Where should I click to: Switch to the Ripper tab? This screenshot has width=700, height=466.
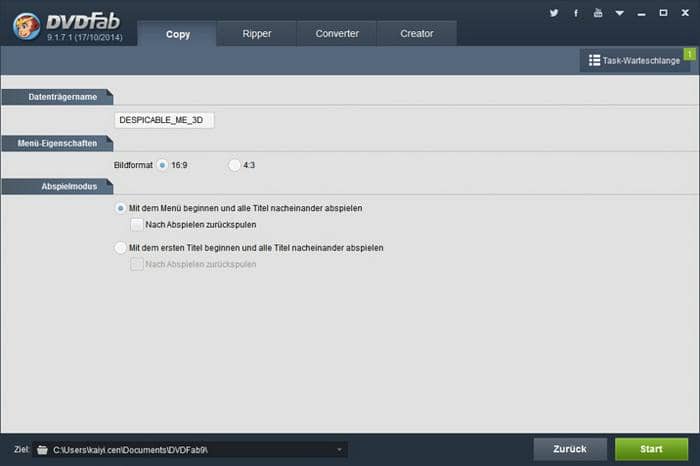(x=257, y=33)
